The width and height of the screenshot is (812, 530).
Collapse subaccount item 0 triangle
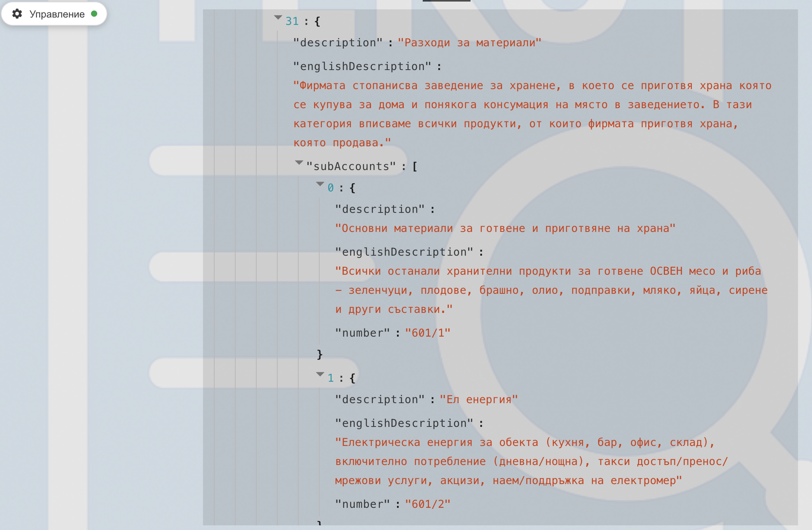point(320,184)
